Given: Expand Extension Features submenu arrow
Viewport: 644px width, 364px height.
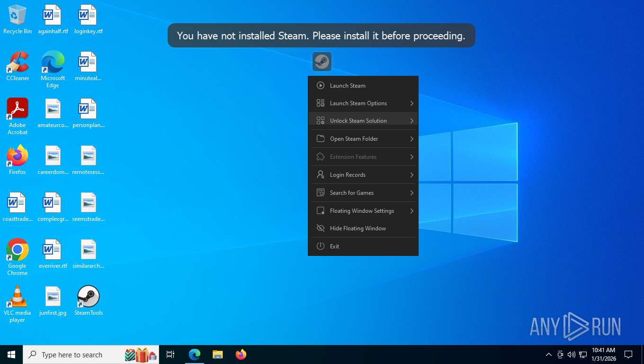Looking at the screenshot, I should (412, 157).
